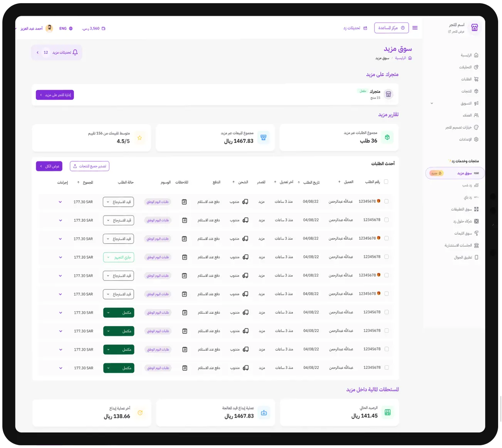Screen dimensions: 502x448
Task: Tick the checkbox of the last order row
Action: tap(386, 368)
